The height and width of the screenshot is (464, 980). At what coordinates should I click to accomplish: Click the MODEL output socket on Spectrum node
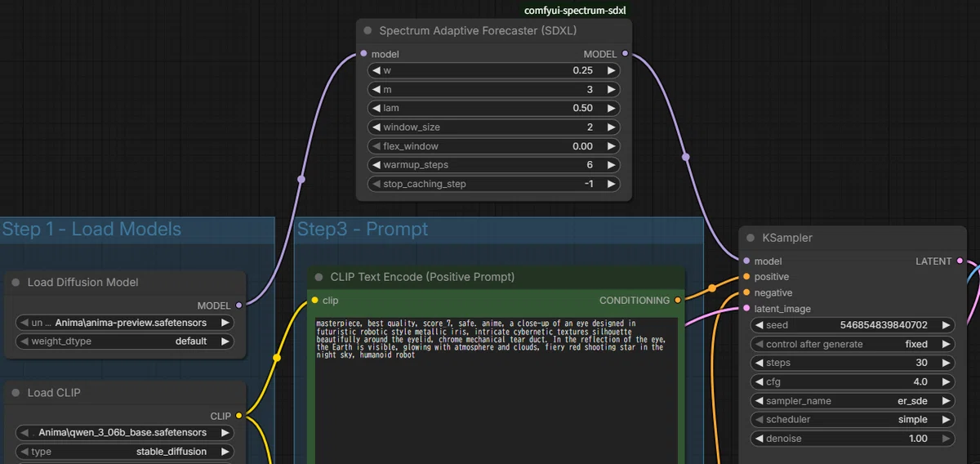626,54
